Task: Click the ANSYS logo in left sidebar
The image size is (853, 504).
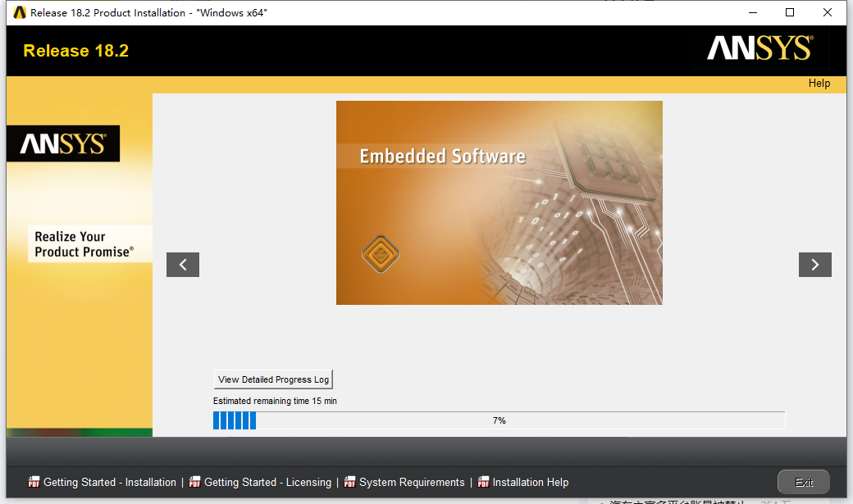Action: point(63,144)
